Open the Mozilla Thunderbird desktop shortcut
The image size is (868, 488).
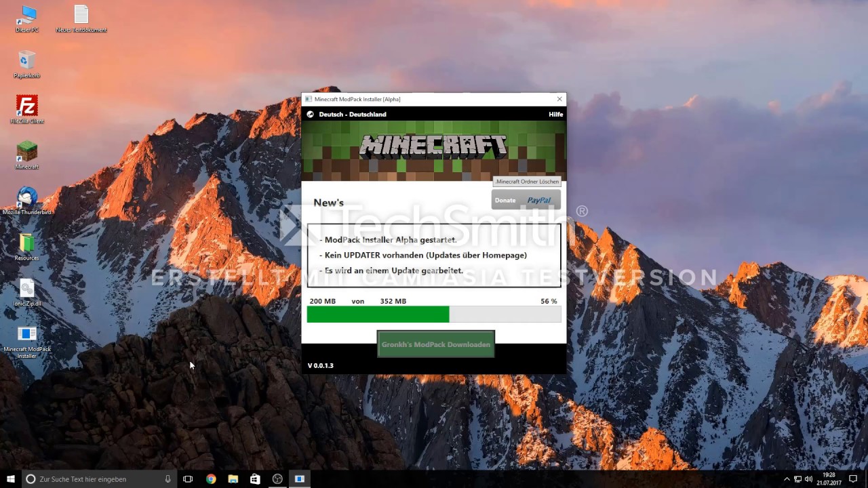[x=27, y=201]
